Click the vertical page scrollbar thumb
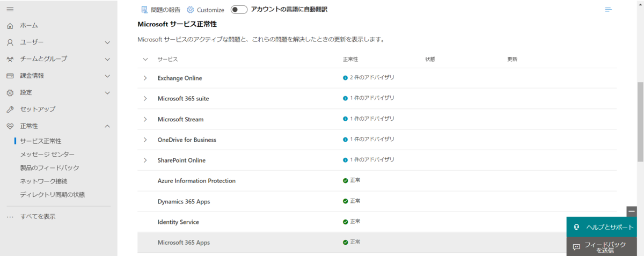 point(640,122)
